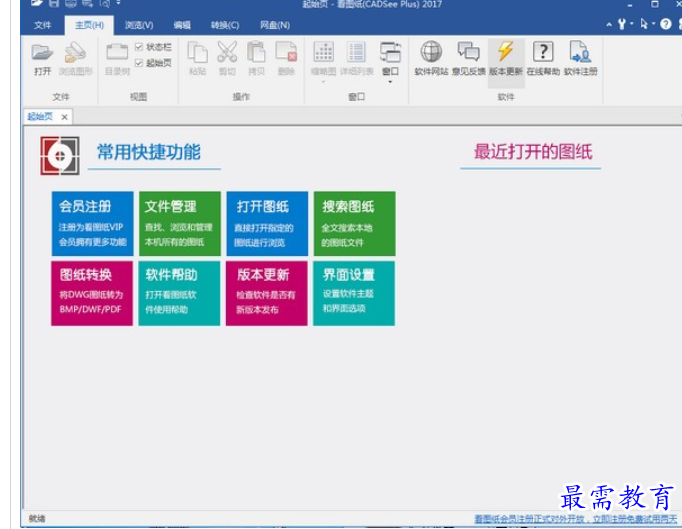The image size is (682, 529).
Task: Select the 编辑 ribbon tab
Action: 182,25
